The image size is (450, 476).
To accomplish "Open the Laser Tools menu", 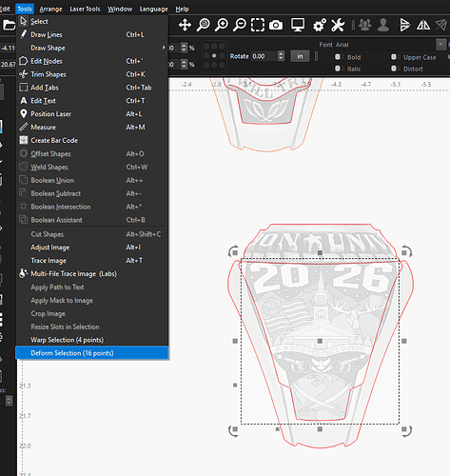I will (85, 10).
